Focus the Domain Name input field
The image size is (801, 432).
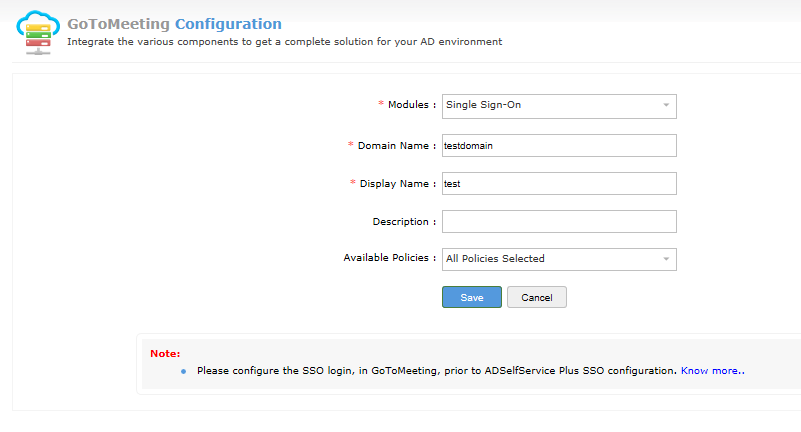point(559,145)
